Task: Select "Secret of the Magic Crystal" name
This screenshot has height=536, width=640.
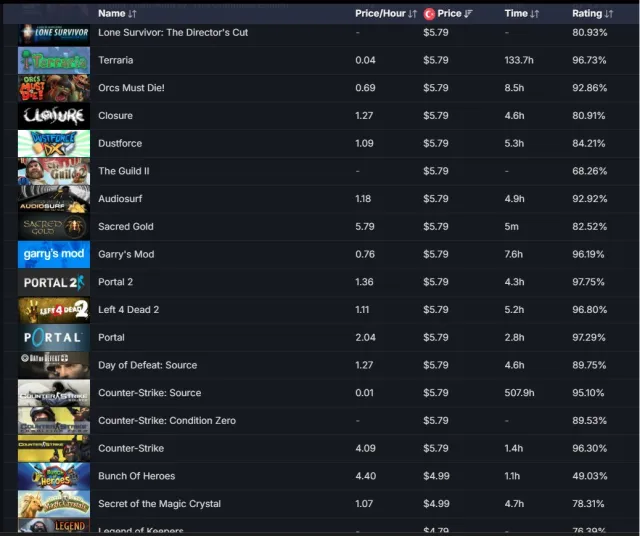Action: [x=159, y=504]
